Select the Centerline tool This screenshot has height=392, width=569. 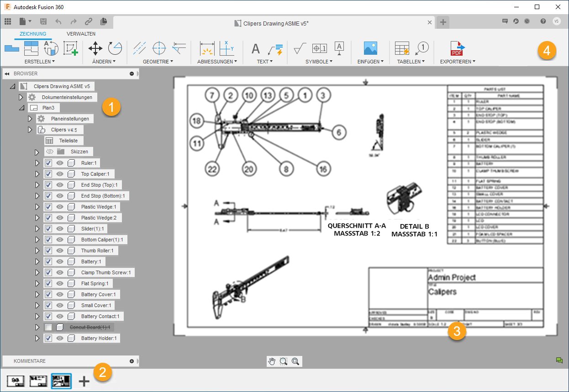[x=139, y=48]
